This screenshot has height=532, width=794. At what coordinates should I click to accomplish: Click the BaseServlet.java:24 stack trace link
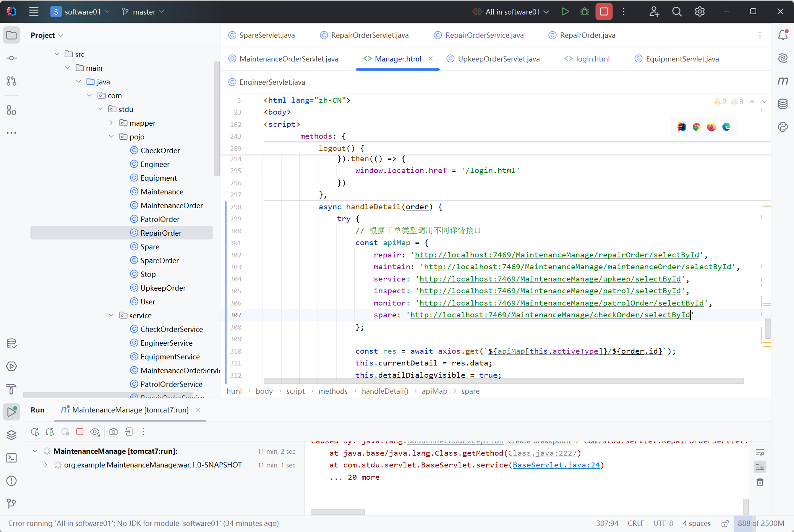click(556, 465)
